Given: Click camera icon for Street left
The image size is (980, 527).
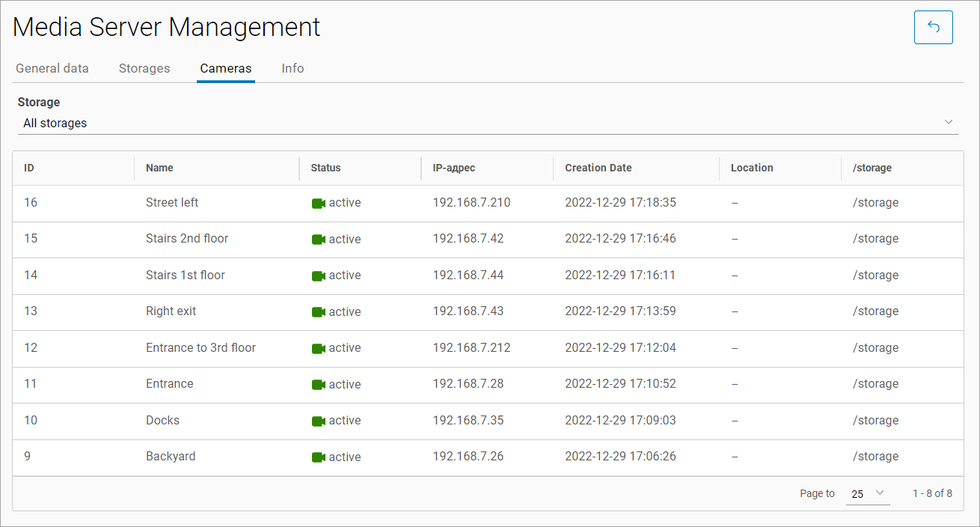Looking at the screenshot, I should (318, 203).
